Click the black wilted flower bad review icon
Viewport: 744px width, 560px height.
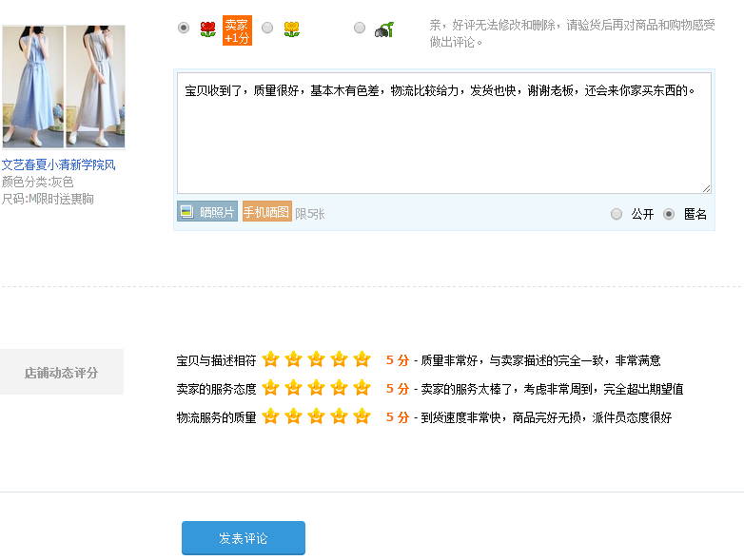pyautogui.click(x=384, y=29)
